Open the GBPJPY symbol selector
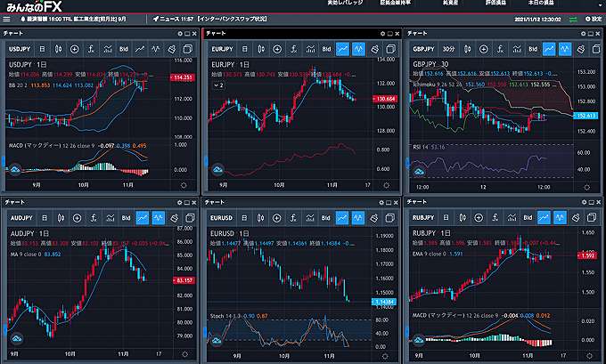Viewport: 606px width, 364px height. [x=423, y=49]
